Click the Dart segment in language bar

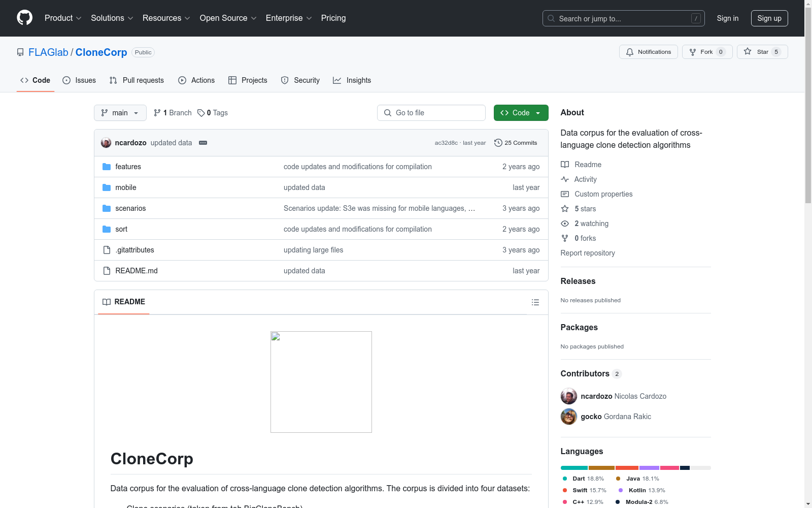(x=574, y=468)
